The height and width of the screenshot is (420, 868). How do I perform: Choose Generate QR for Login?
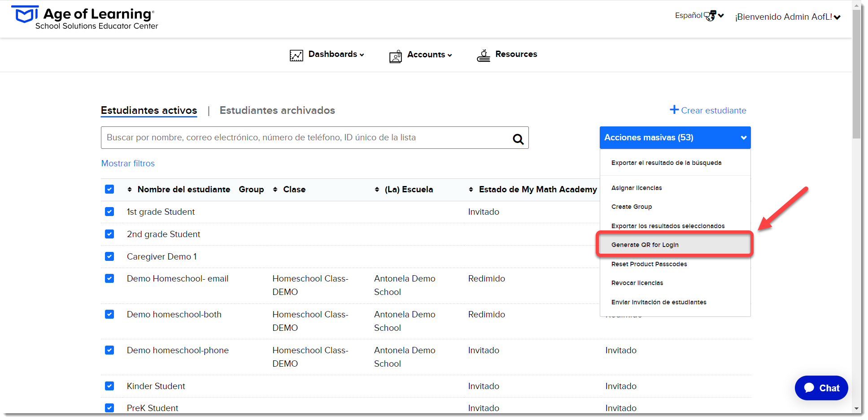(674, 245)
